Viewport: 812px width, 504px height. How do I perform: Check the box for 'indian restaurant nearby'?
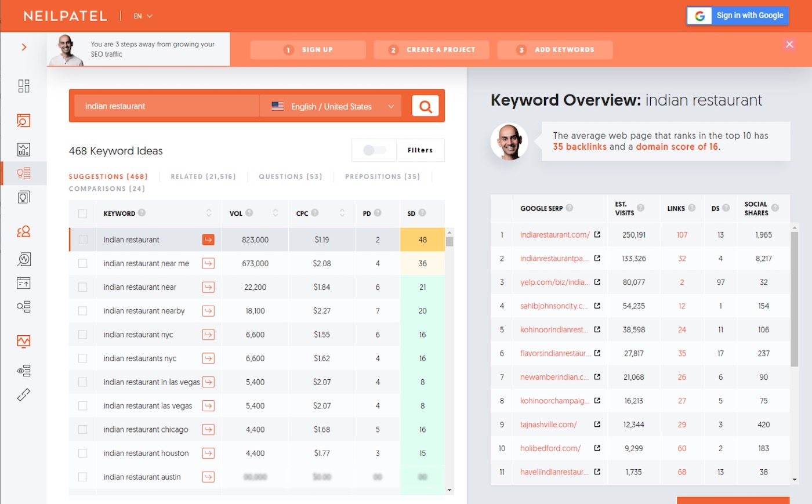pos(83,311)
